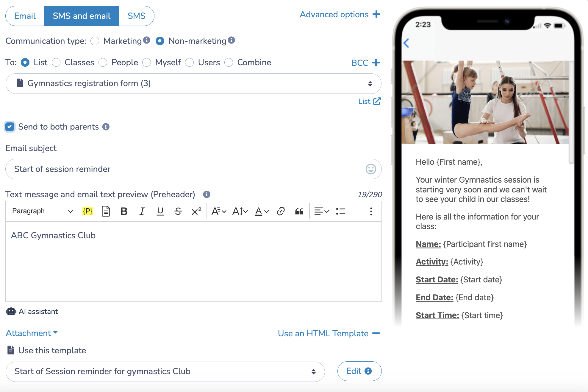The image size is (588, 392).
Task: Select the Classes recipient option
Action: pyautogui.click(x=56, y=63)
